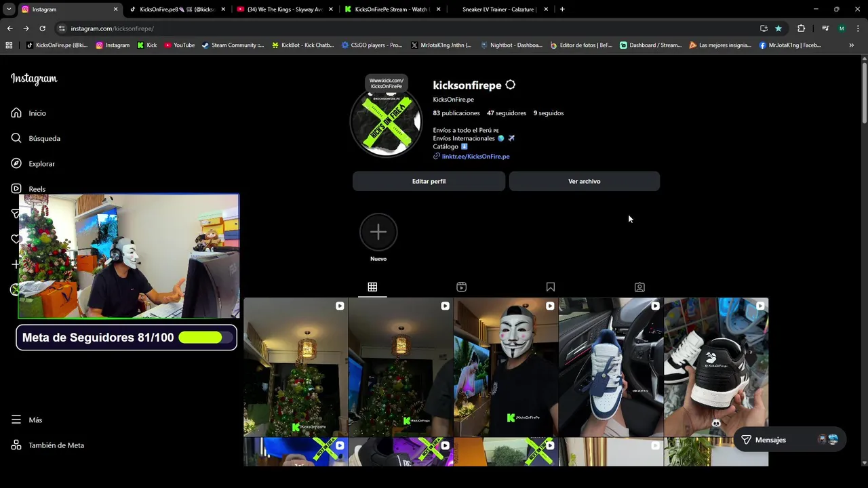Switch to Sneaker LV Trainer tab
The image size is (868, 488).
click(x=500, y=9)
